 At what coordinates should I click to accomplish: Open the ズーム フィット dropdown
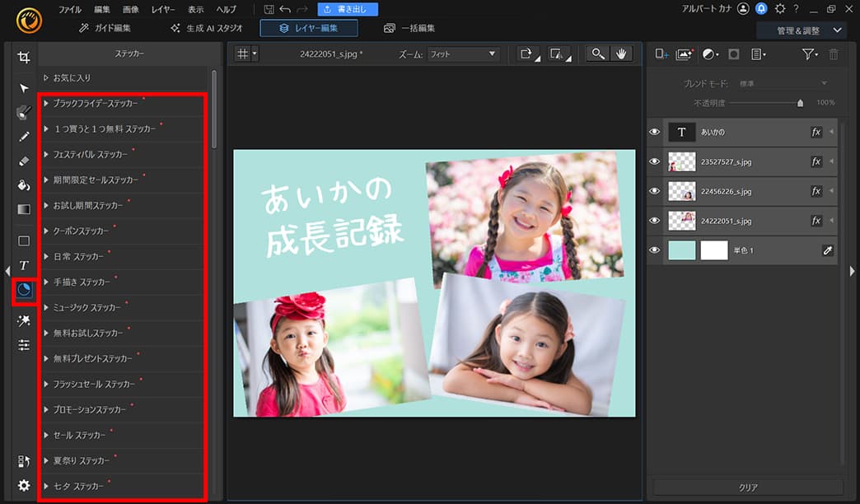tap(463, 54)
